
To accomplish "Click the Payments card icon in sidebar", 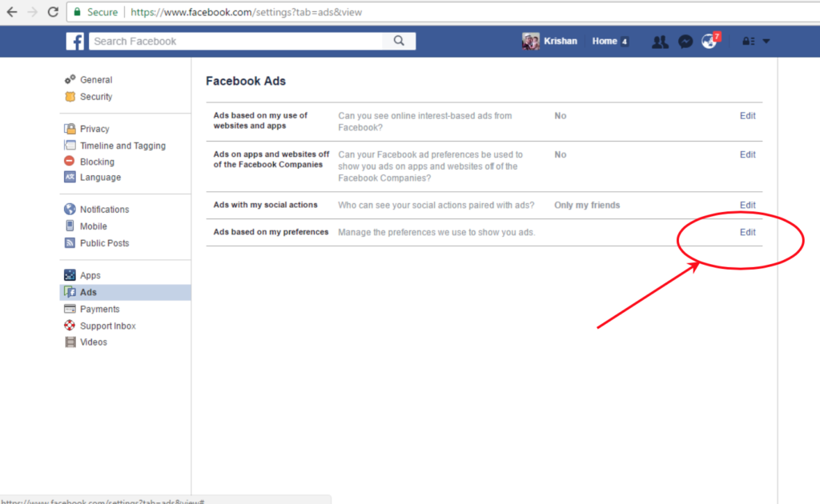I will click(x=71, y=309).
